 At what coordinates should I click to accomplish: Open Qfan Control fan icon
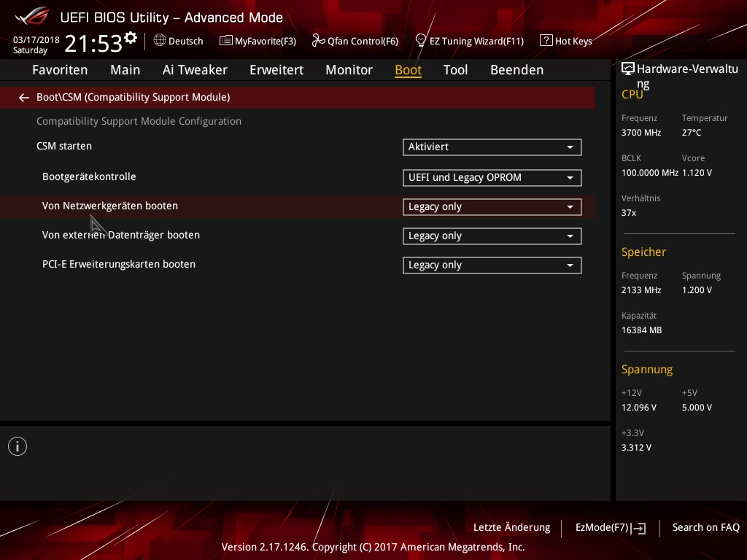click(x=318, y=41)
